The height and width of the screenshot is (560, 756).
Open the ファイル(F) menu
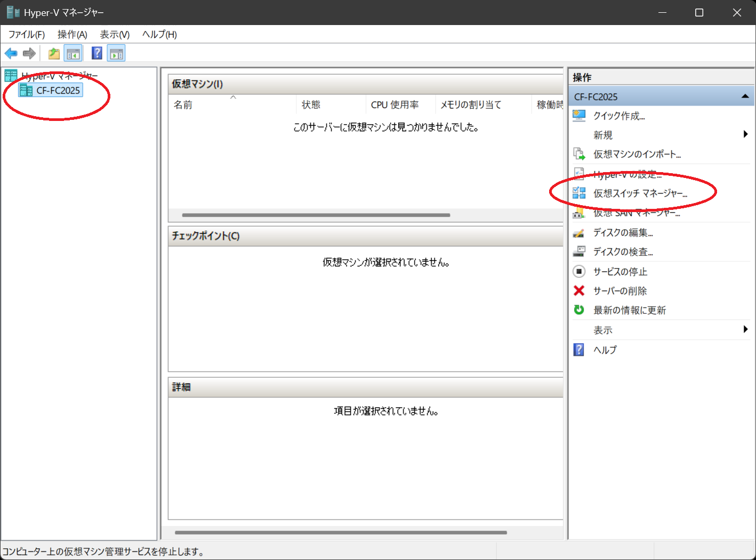pos(27,35)
